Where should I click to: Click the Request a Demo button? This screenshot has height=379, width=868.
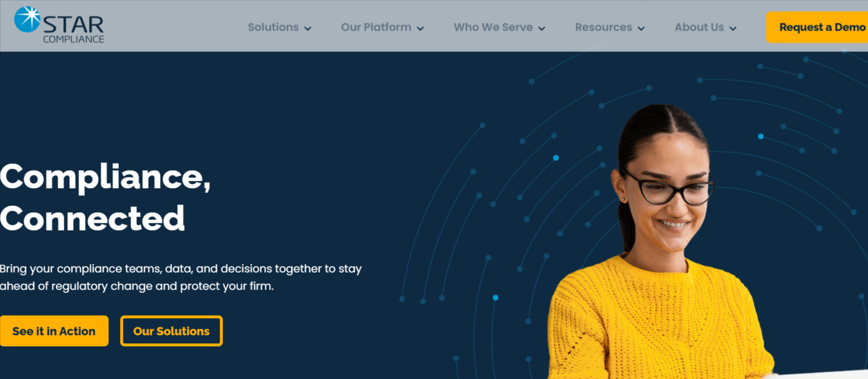tap(817, 27)
